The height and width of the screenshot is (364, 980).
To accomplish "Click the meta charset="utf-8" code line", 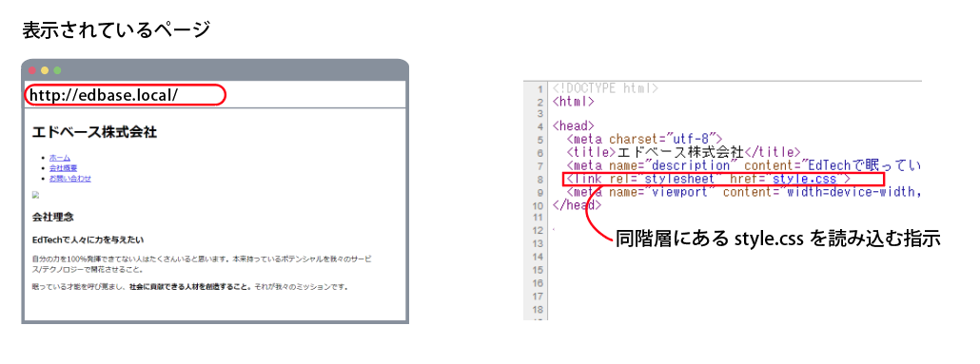I will click(x=644, y=139).
